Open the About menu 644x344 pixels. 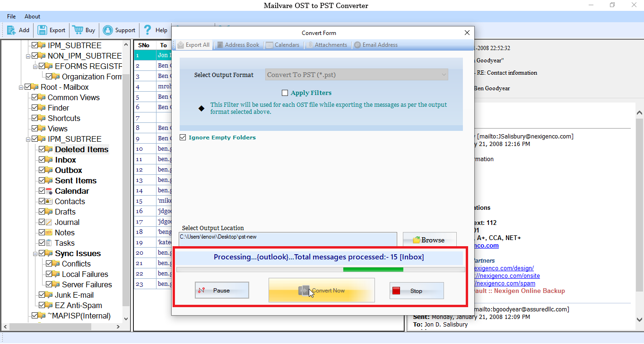(x=33, y=17)
